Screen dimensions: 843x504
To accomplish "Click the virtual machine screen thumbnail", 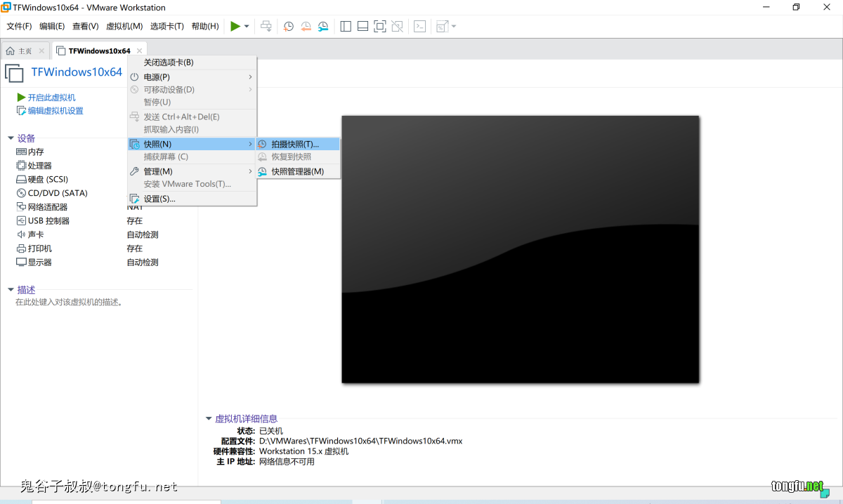I will [x=520, y=249].
